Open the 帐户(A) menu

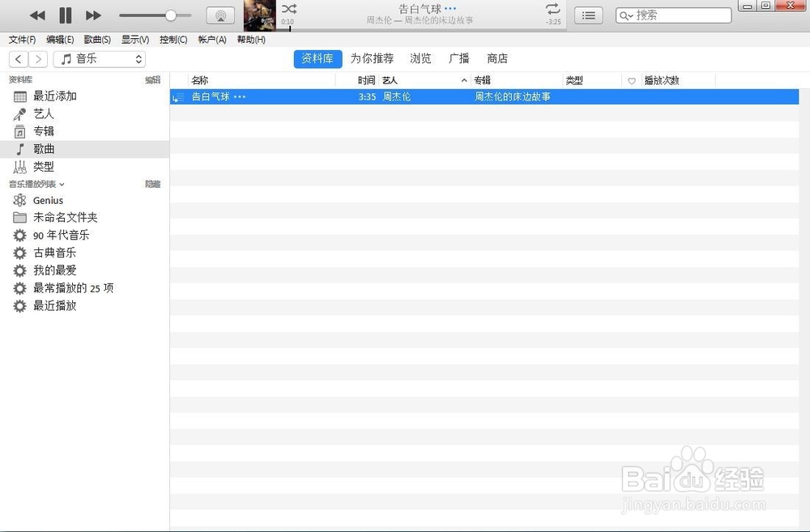tap(211, 40)
